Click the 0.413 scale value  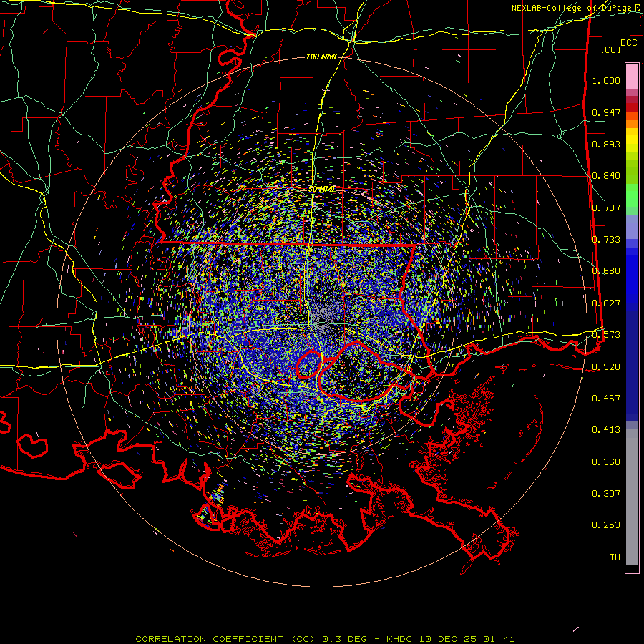[x=606, y=430]
